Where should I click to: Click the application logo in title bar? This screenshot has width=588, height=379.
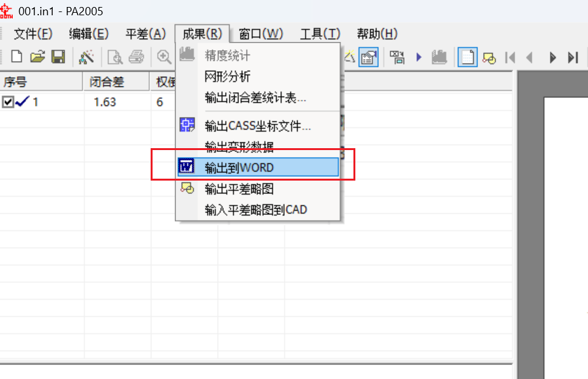pos(6,10)
